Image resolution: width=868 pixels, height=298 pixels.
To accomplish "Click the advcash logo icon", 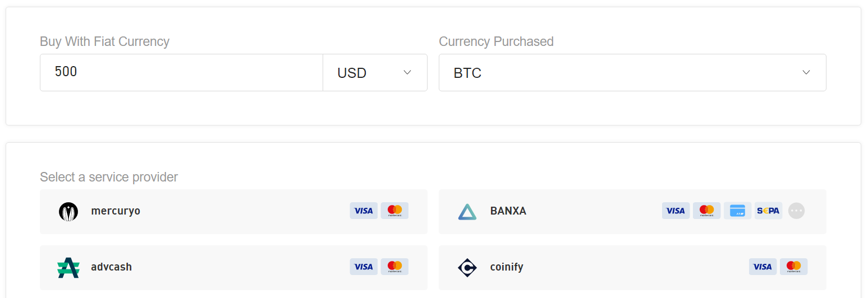I will coord(68,267).
